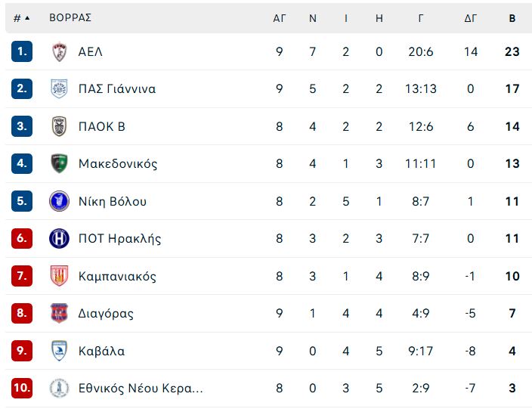Click the red rank 10 badge
532x409 pixels.
tap(22, 389)
